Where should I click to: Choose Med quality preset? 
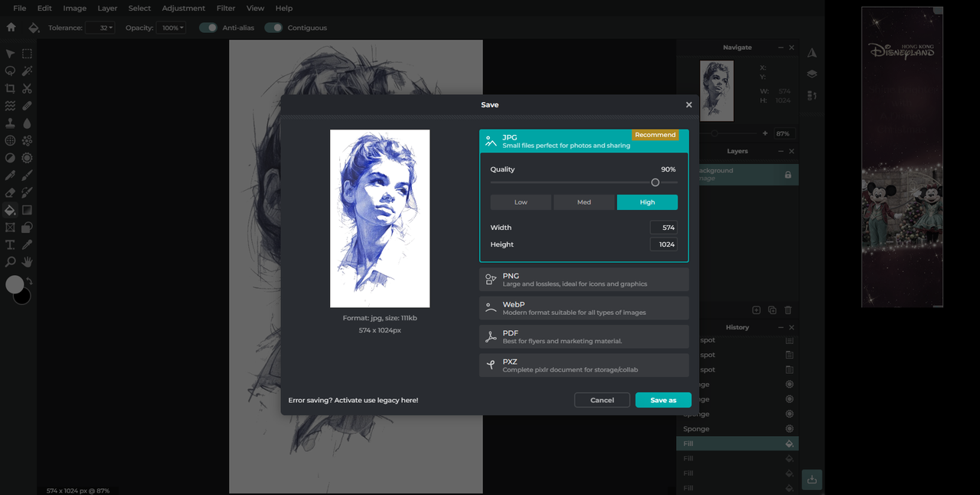(584, 202)
